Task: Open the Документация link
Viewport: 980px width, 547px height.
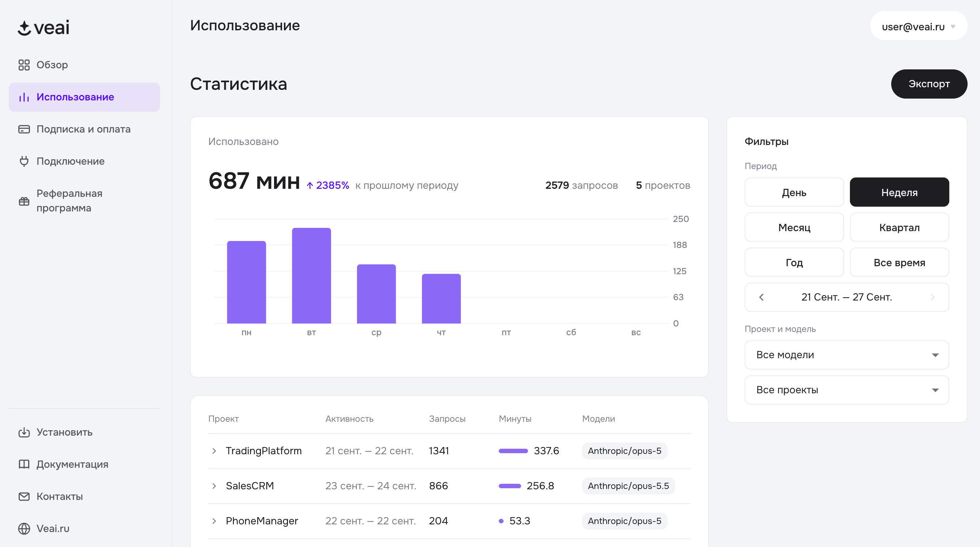Action: 84,464
